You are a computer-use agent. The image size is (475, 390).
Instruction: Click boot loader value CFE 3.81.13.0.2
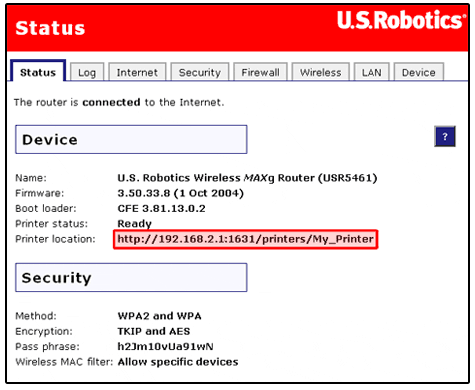161,209
